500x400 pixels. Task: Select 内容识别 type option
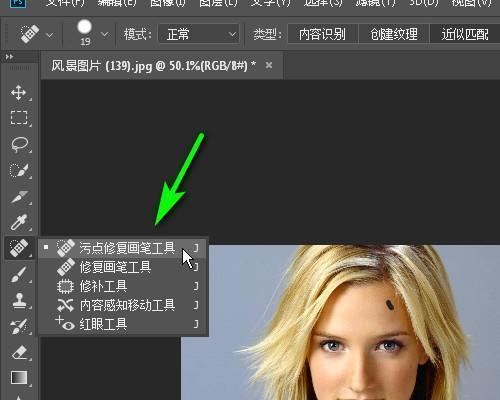point(322,34)
